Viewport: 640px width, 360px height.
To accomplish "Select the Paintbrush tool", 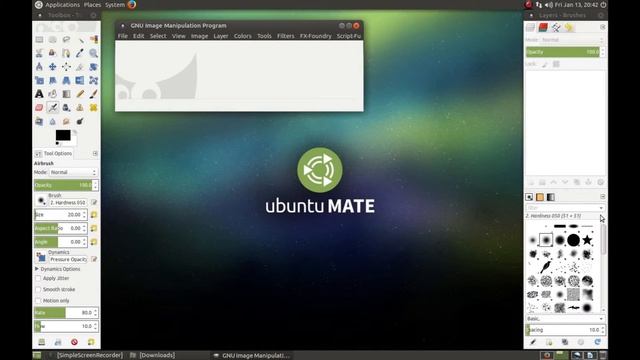I will click(93, 94).
